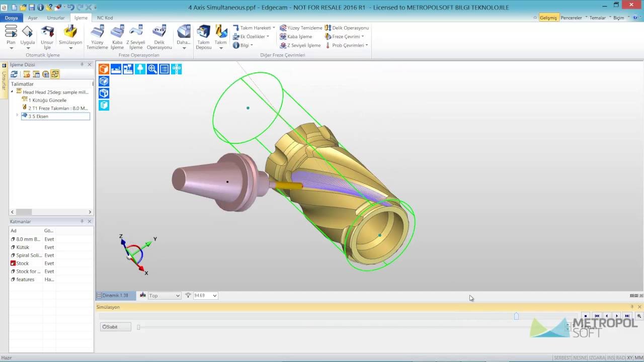Click the Talimatlar horizontal scrollbar
The image size is (644, 362).
coord(51,212)
